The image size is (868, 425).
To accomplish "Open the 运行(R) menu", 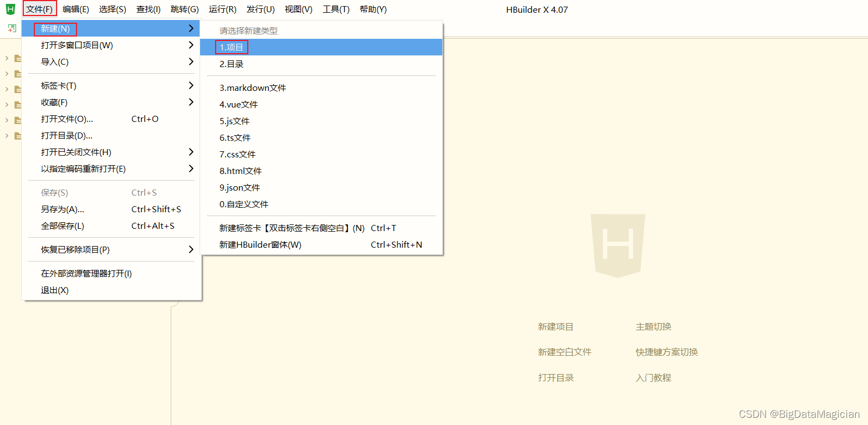I will click(223, 9).
